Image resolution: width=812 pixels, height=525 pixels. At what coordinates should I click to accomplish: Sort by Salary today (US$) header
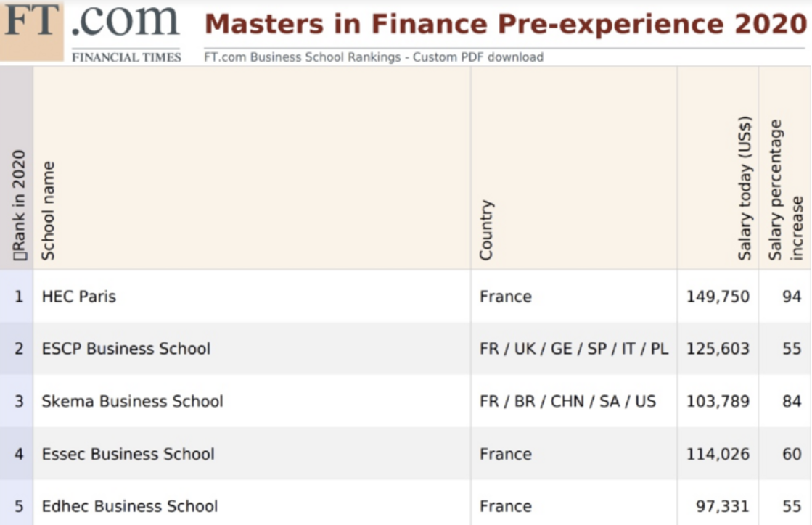(x=745, y=189)
